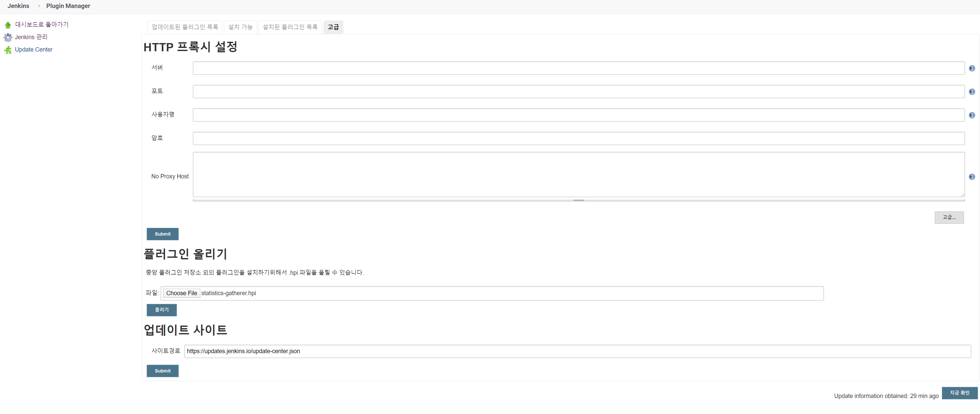The height and width of the screenshot is (414, 980).
Task: Click Submit under HTTP proxy settings
Action: pos(162,234)
